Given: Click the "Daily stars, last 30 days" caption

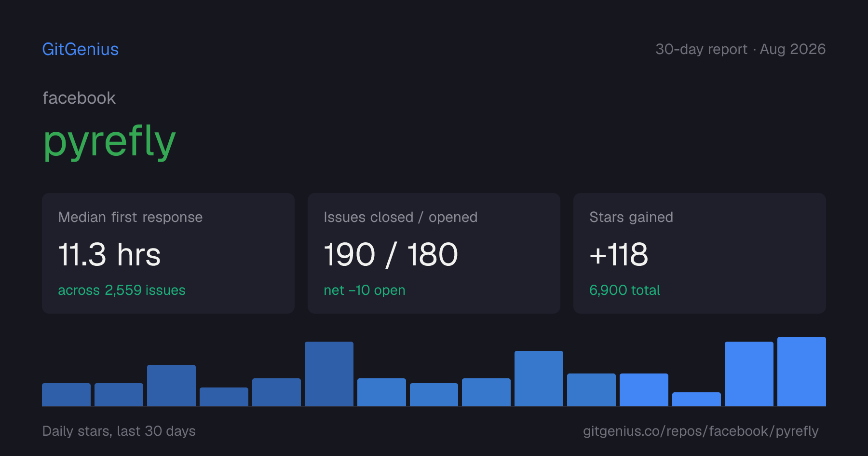Looking at the screenshot, I should [x=119, y=431].
